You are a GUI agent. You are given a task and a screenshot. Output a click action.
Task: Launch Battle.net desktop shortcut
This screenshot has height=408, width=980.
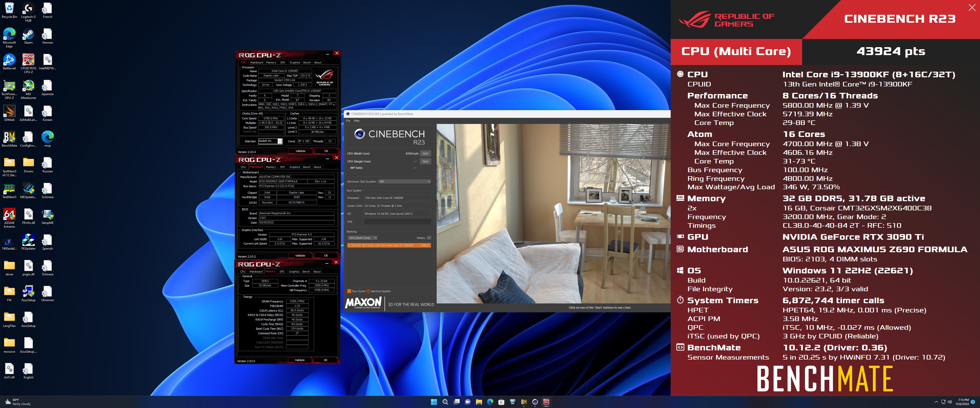(x=9, y=62)
